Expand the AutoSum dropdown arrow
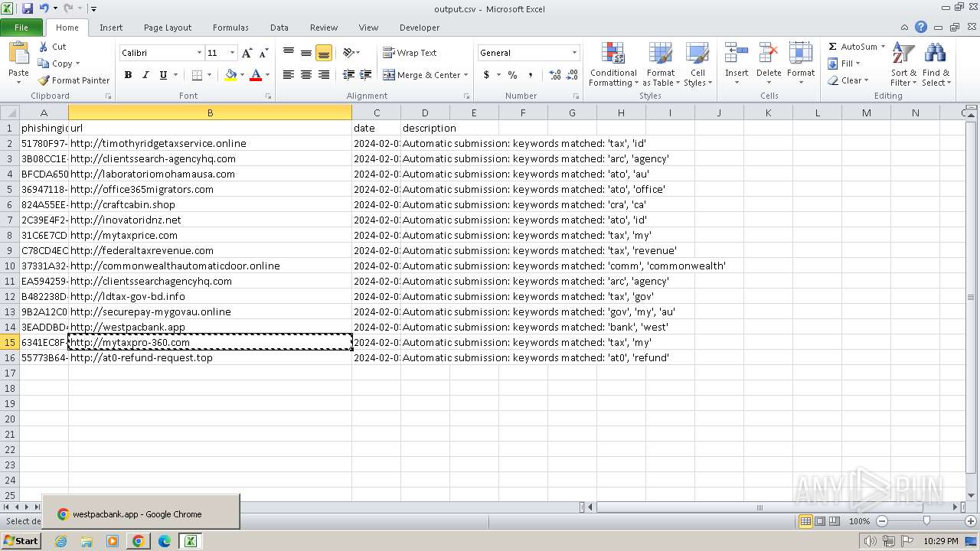 coord(883,47)
